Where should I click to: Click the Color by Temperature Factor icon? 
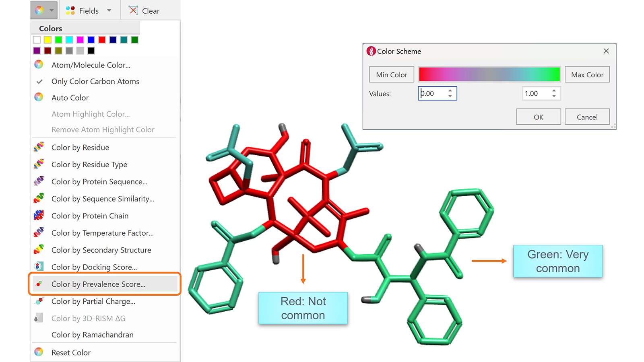tap(39, 232)
